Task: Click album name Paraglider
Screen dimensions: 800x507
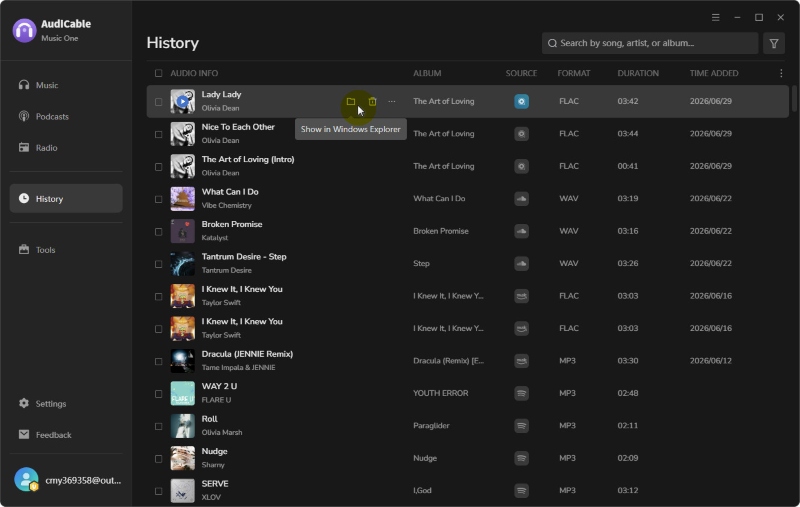Action: [431, 426]
